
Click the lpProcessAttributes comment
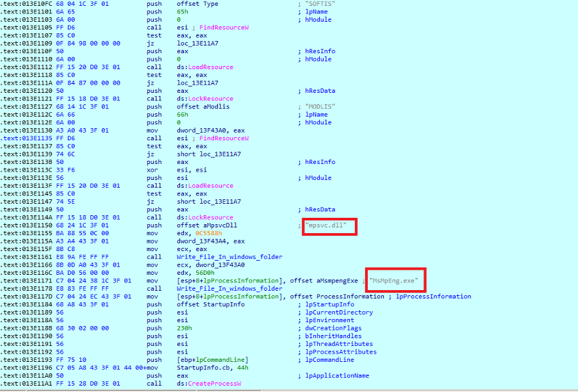341,352
